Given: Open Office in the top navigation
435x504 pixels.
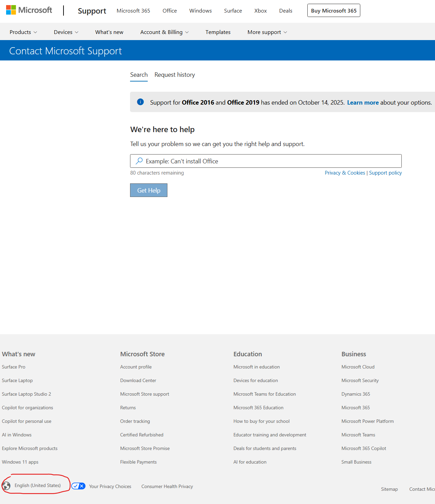Looking at the screenshot, I should [170, 11].
